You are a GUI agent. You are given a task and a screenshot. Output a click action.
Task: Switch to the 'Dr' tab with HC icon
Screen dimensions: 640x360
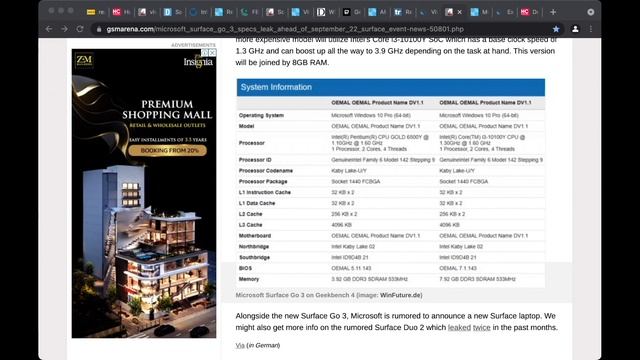pos(530,12)
